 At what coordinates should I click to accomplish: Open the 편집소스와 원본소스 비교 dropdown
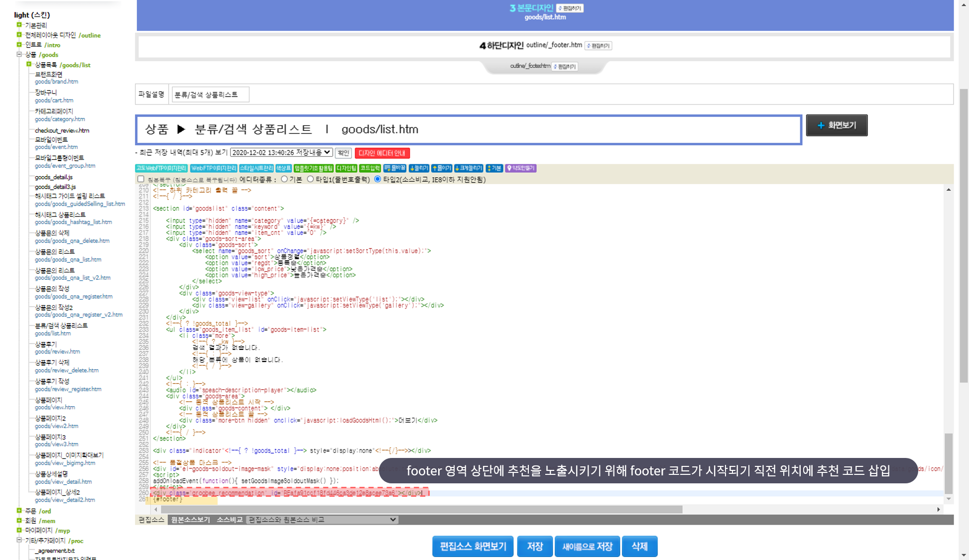point(322,520)
